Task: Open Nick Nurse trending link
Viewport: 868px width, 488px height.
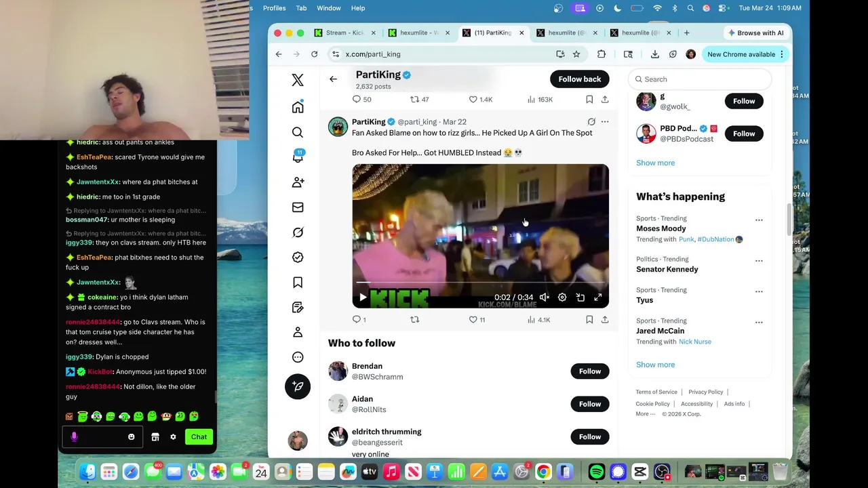Action: coord(695,342)
